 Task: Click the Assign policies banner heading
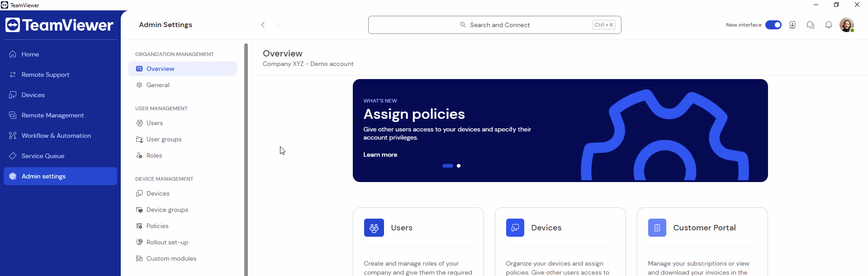coord(414,114)
